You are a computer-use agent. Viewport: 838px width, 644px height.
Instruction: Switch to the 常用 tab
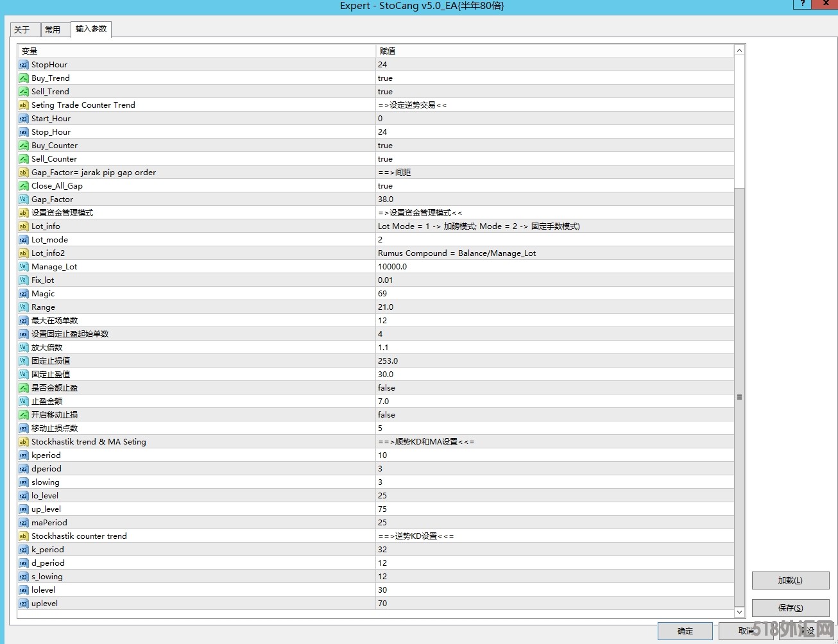pos(55,30)
